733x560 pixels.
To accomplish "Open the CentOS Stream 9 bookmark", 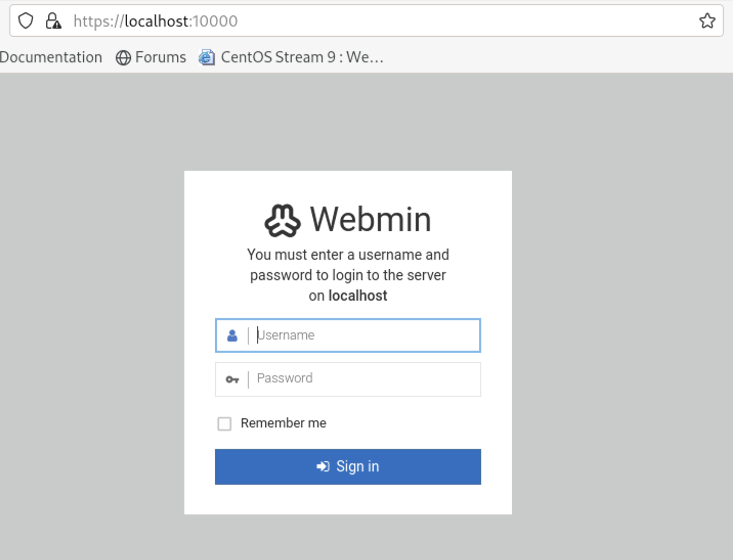I will [291, 57].
